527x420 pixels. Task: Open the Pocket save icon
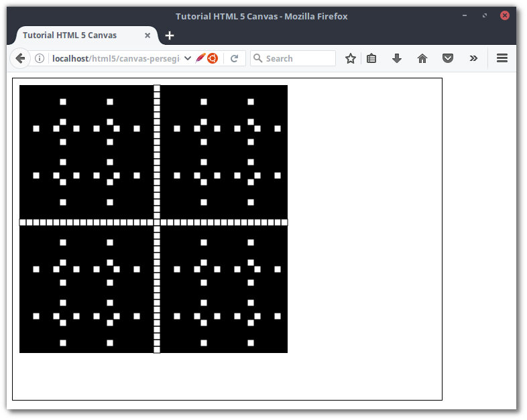point(448,58)
